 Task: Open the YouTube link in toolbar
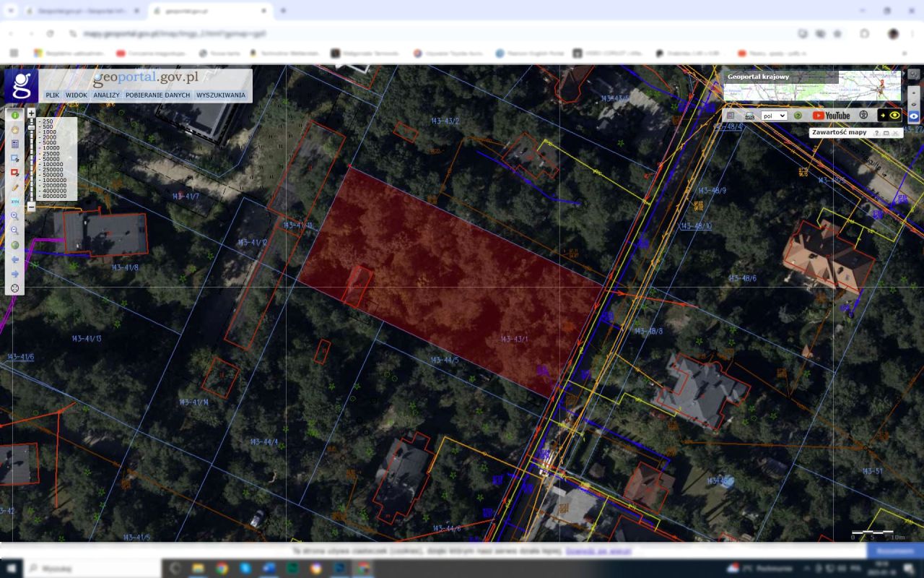pos(831,116)
